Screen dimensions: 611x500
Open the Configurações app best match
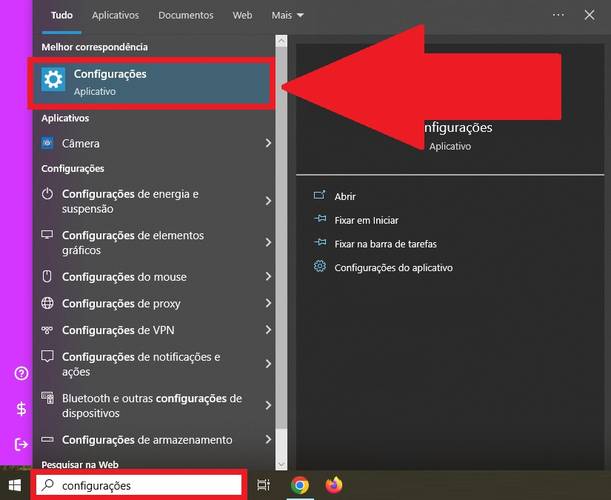pos(152,83)
